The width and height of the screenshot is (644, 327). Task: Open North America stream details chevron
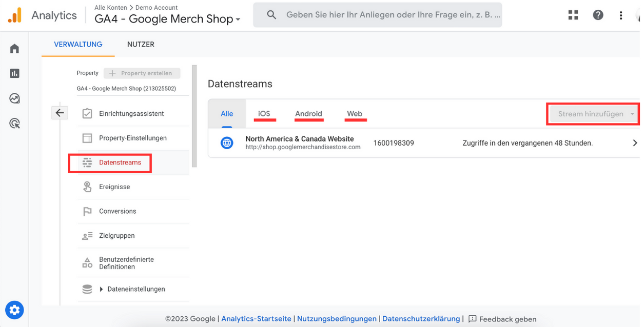tap(635, 143)
